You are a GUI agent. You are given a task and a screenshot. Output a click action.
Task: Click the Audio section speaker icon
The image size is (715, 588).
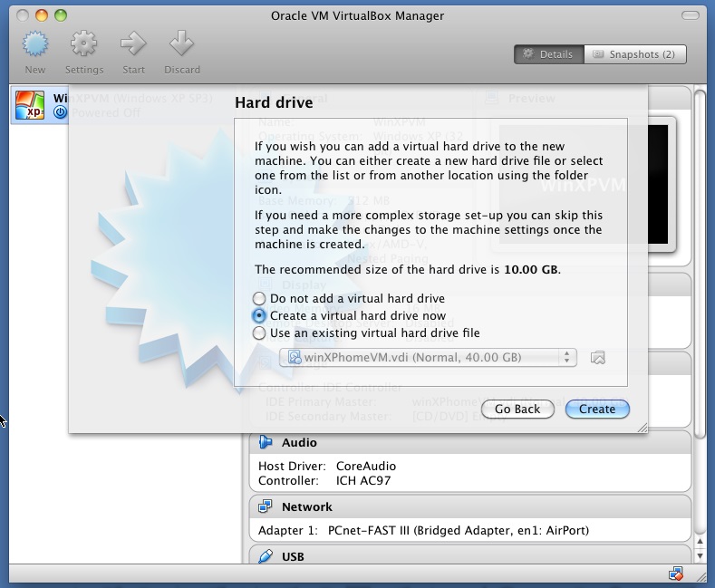point(266,442)
